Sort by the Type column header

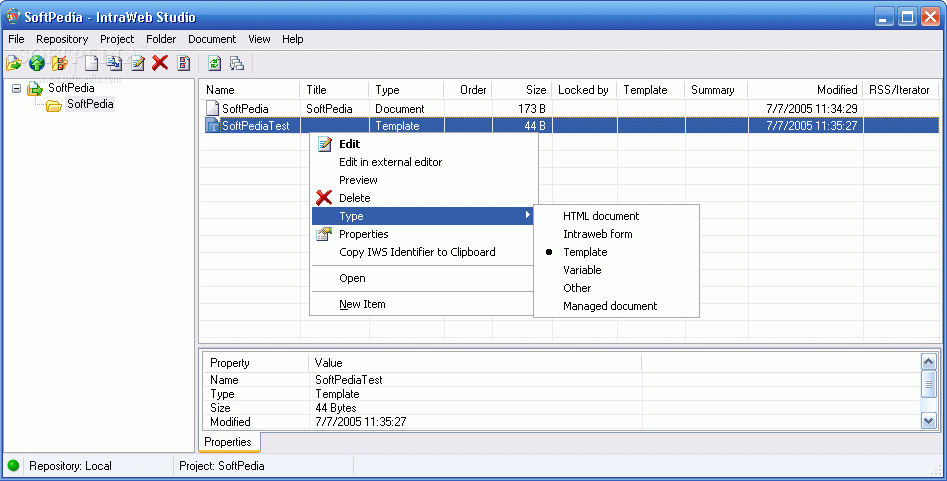click(406, 90)
